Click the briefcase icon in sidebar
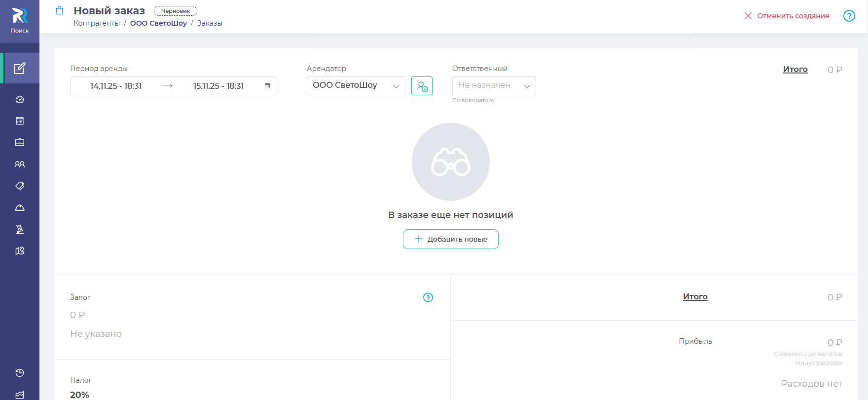The height and width of the screenshot is (400, 868). (x=20, y=143)
